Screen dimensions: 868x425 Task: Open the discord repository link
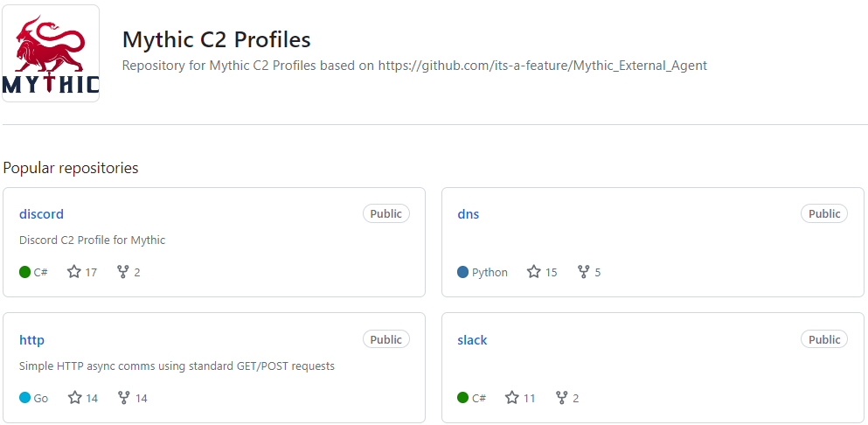pos(41,214)
